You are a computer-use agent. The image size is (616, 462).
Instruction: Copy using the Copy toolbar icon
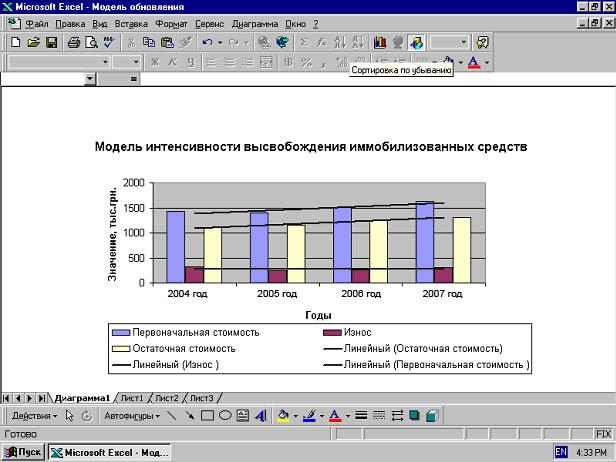tap(149, 42)
